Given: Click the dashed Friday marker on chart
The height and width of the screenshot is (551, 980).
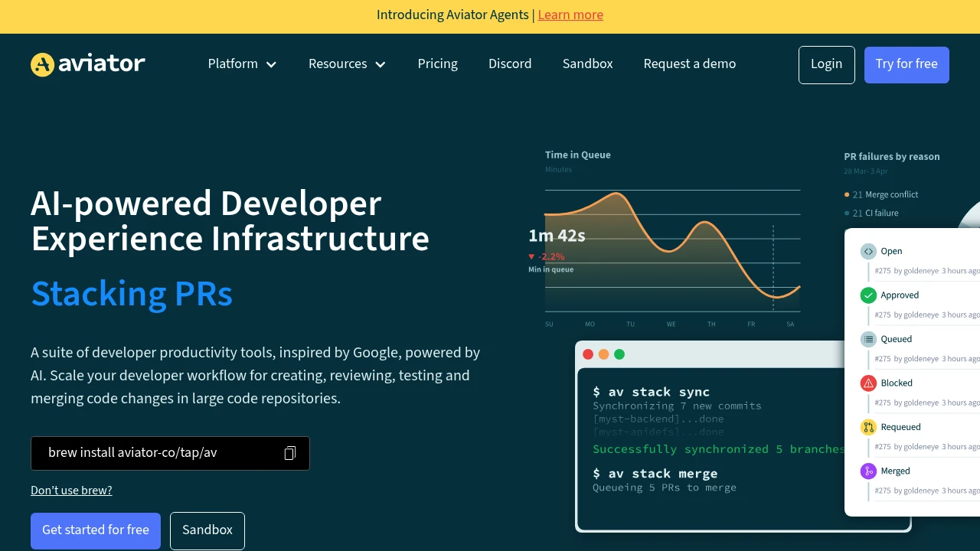Looking at the screenshot, I should click(x=773, y=268).
